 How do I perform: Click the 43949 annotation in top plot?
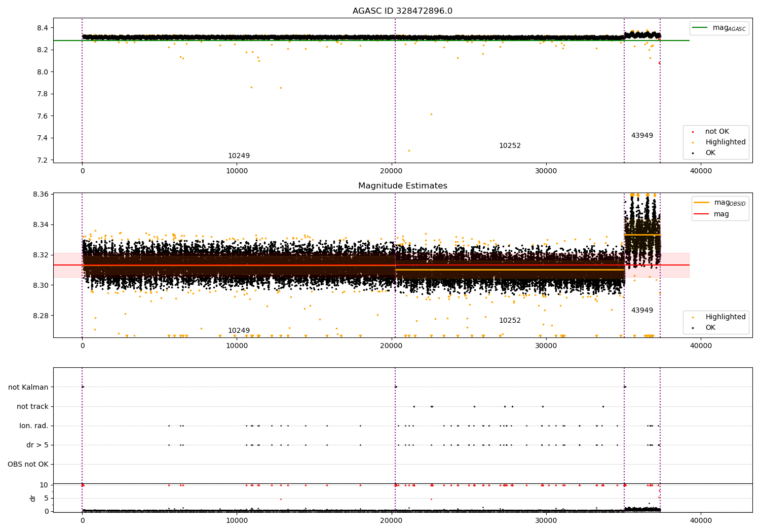[x=642, y=136]
